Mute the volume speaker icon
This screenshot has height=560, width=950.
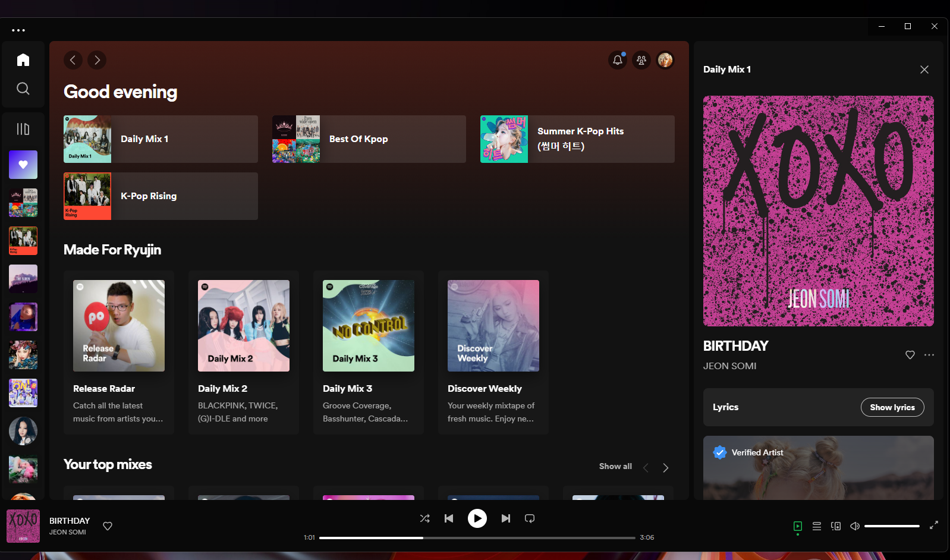(855, 526)
